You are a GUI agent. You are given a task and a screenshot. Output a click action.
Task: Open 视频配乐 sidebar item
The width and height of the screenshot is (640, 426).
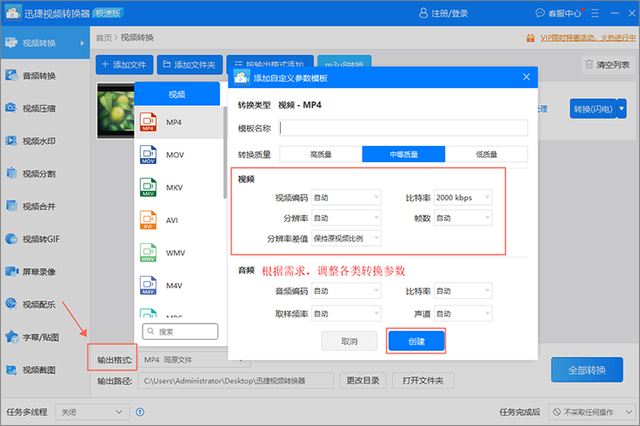tap(45, 304)
